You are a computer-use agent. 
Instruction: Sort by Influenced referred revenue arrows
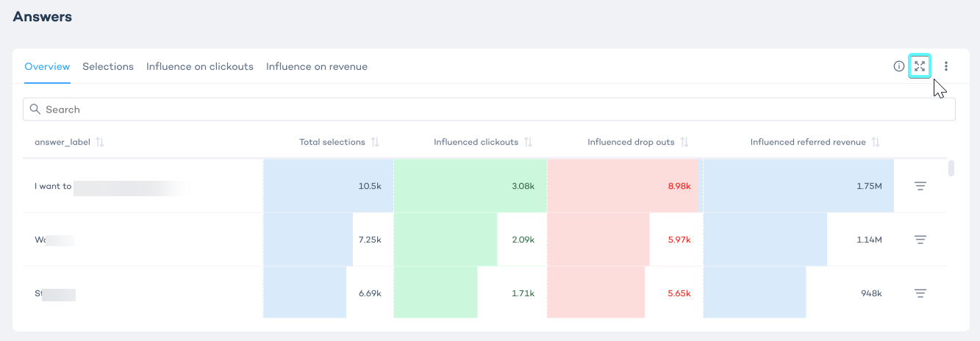[876, 142]
